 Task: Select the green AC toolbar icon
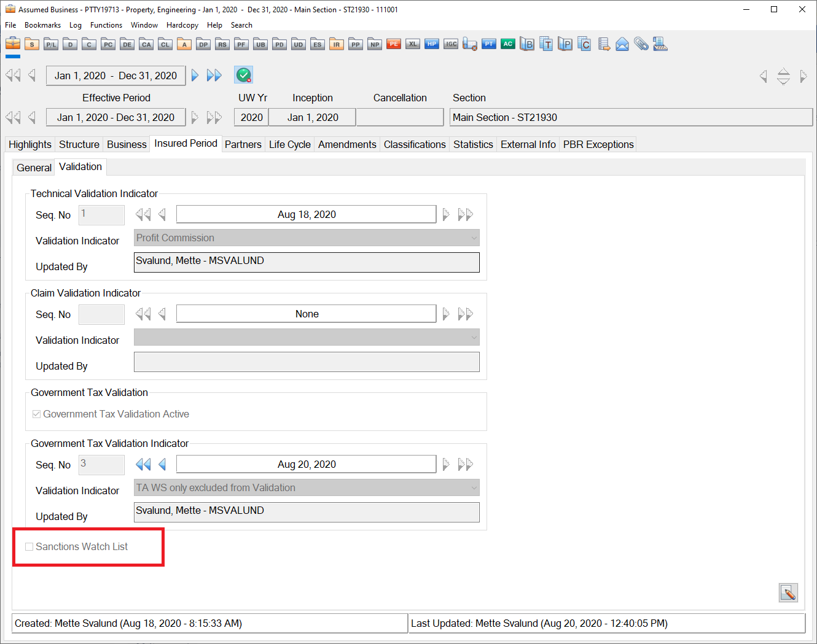(507, 44)
